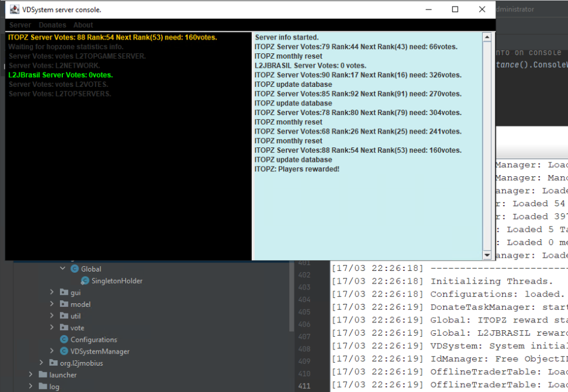The image size is (568, 392).
Task: Click 'Server Votes: votes L2VOTES.' line
Action: pyautogui.click(x=58, y=85)
